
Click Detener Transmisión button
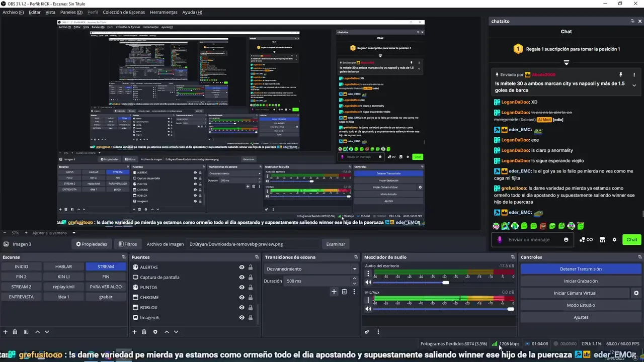point(581,269)
